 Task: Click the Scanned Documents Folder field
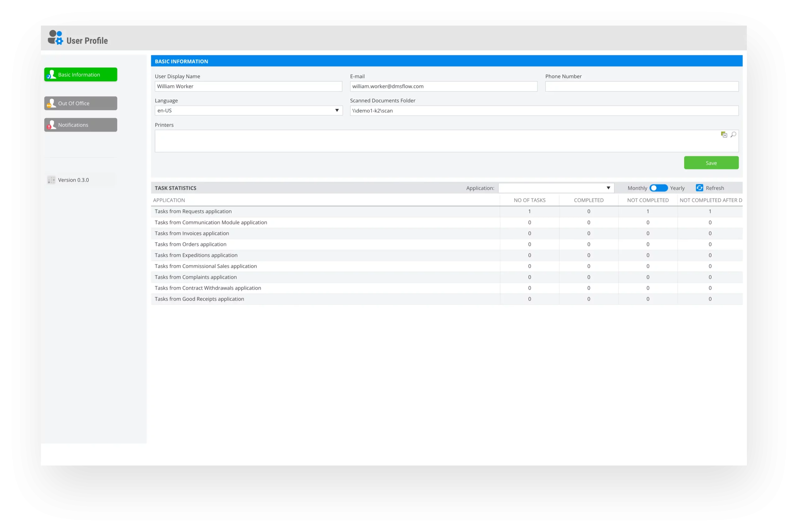click(544, 111)
